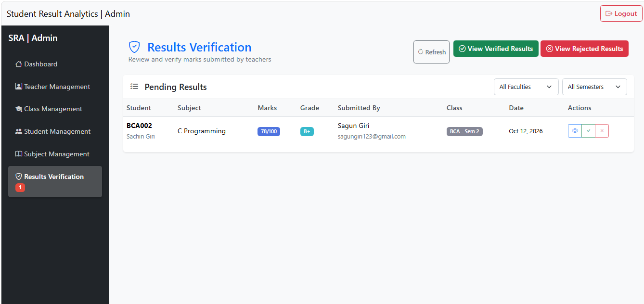Click the shield icon in the Results Verification sidebar item

(19, 177)
